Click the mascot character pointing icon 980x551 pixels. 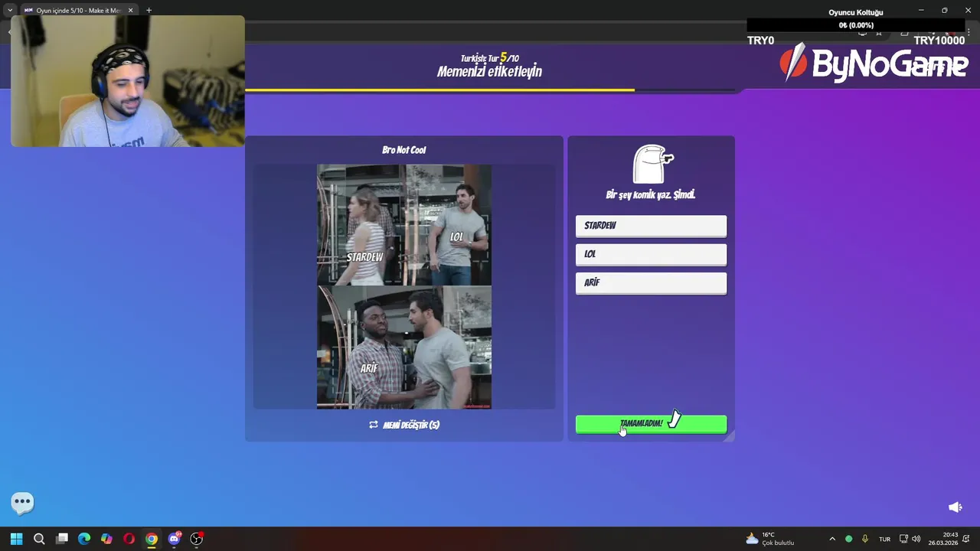(x=653, y=164)
